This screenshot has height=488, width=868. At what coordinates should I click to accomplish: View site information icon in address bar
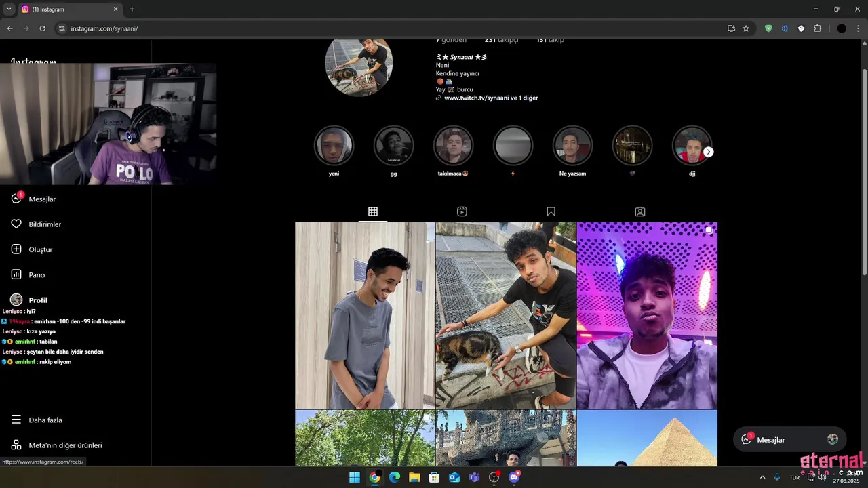[x=62, y=28]
